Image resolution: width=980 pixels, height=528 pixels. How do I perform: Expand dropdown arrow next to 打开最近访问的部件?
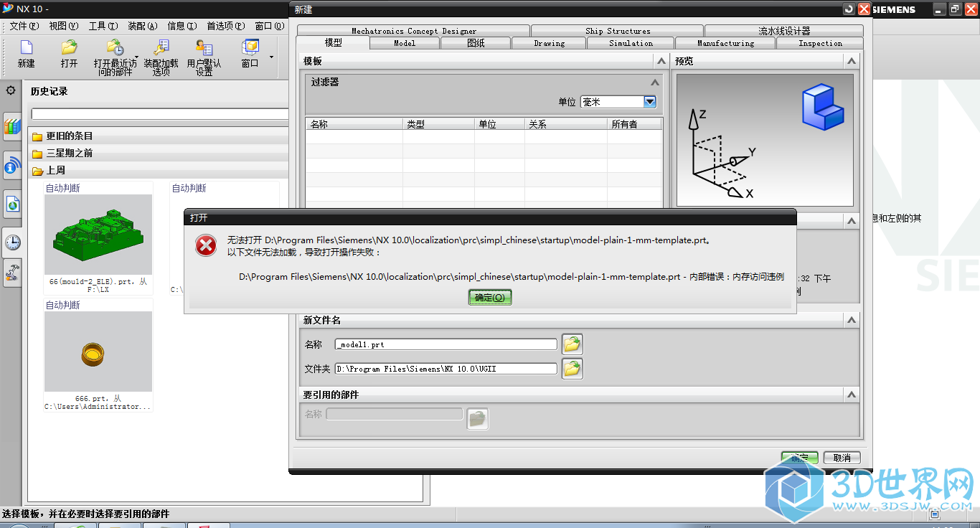(x=136, y=56)
